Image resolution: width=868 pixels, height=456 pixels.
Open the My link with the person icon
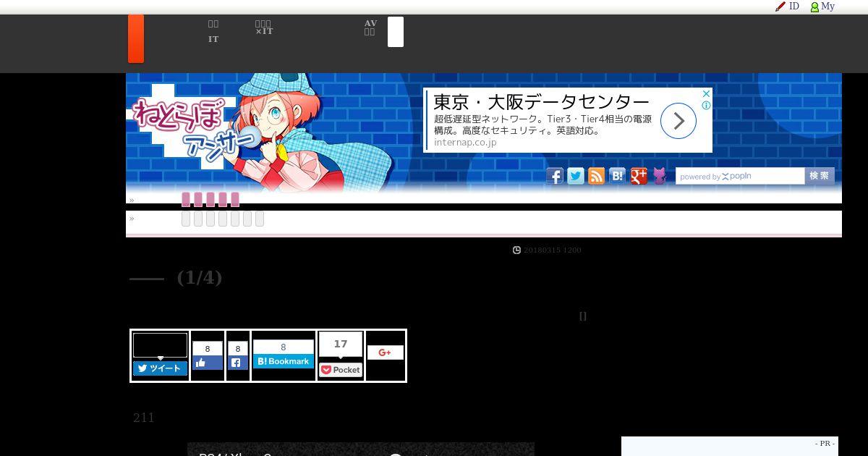coord(822,7)
